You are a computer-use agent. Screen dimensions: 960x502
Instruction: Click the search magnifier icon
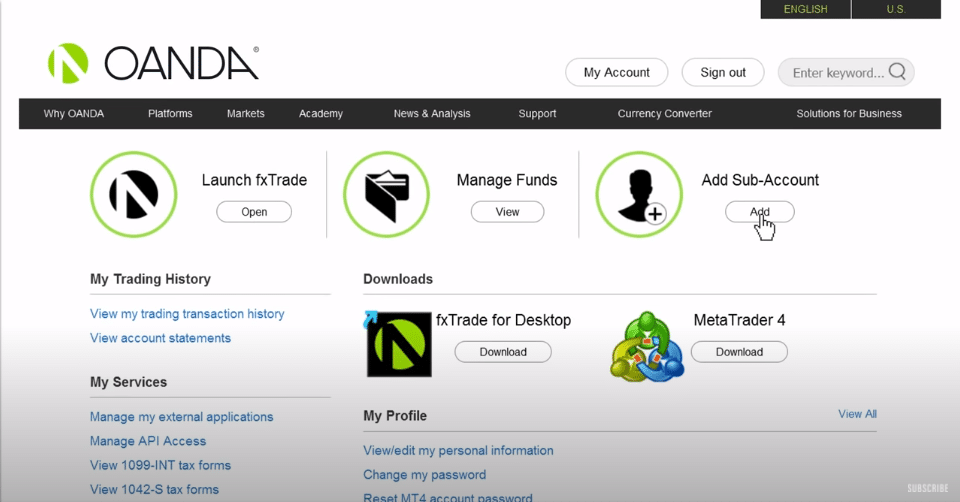click(x=897, y=72)
